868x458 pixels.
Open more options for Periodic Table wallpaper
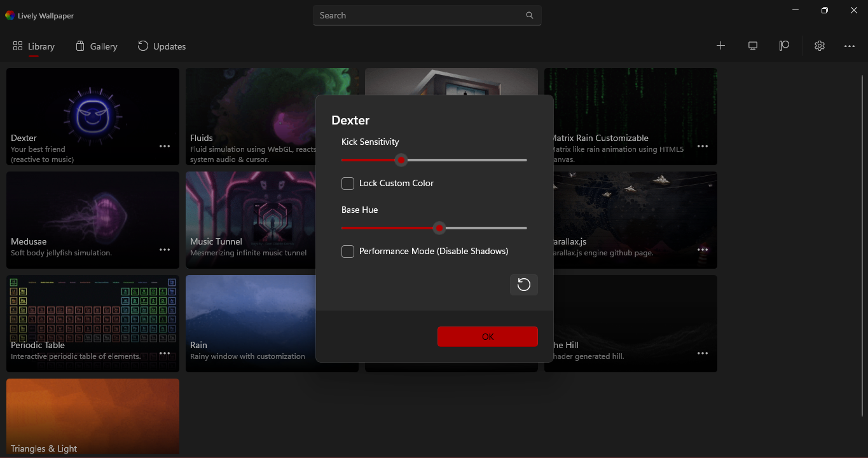165,353
